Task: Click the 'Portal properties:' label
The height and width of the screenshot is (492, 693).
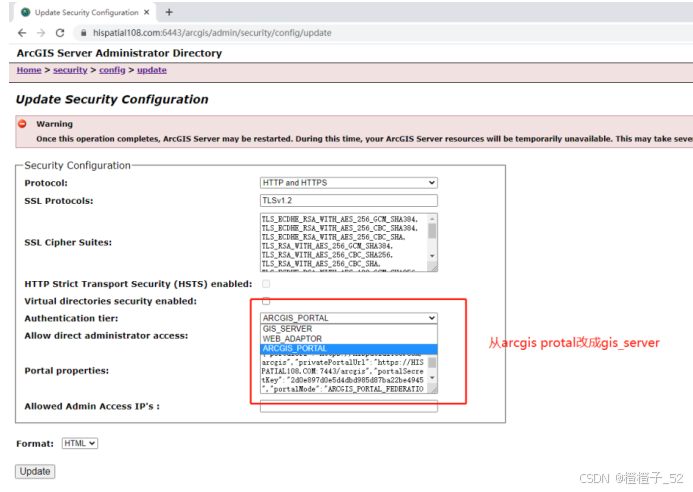Action: [x=66, y=370]
